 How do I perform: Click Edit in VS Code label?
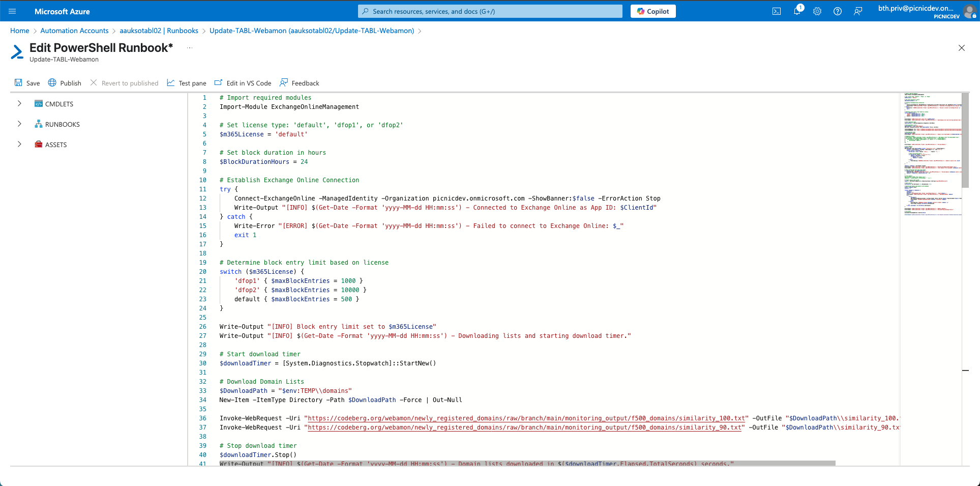[x=249, y=83]
